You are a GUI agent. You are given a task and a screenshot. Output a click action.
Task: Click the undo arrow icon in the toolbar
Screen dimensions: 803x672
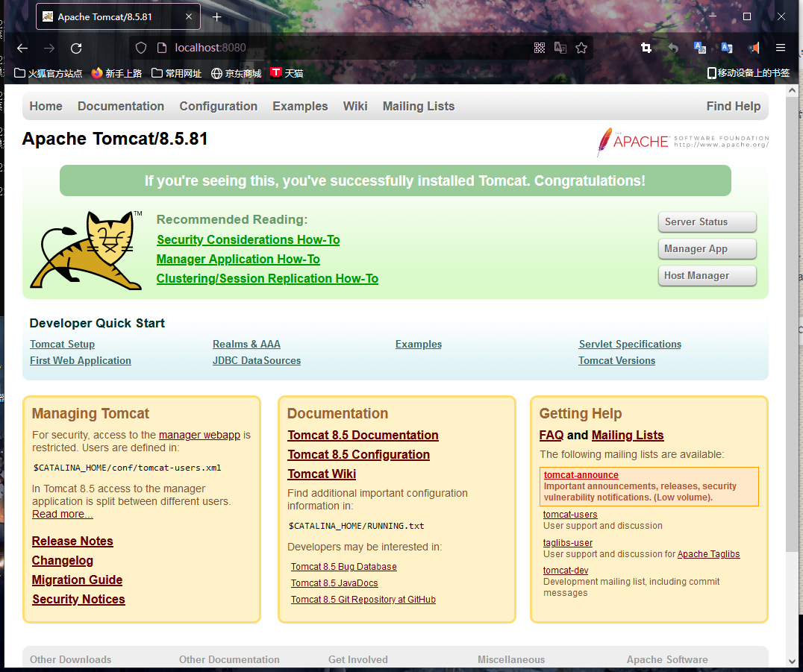[x=673, y=48]
